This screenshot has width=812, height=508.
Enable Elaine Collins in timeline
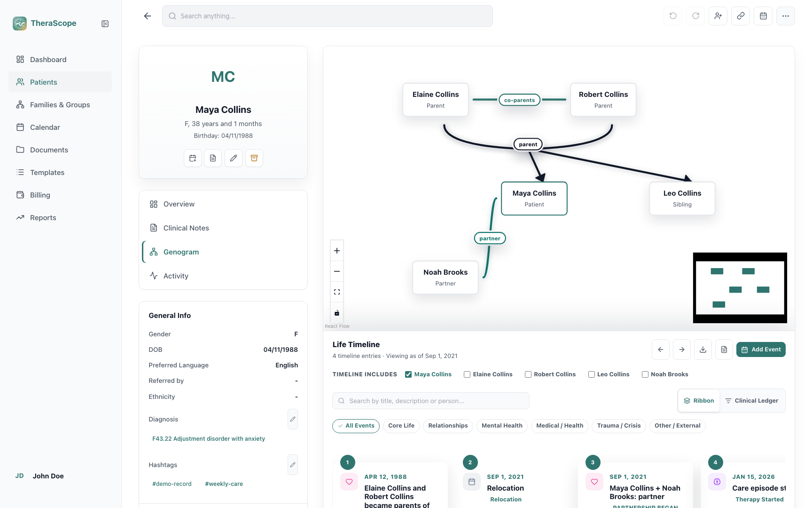[467, 374]
